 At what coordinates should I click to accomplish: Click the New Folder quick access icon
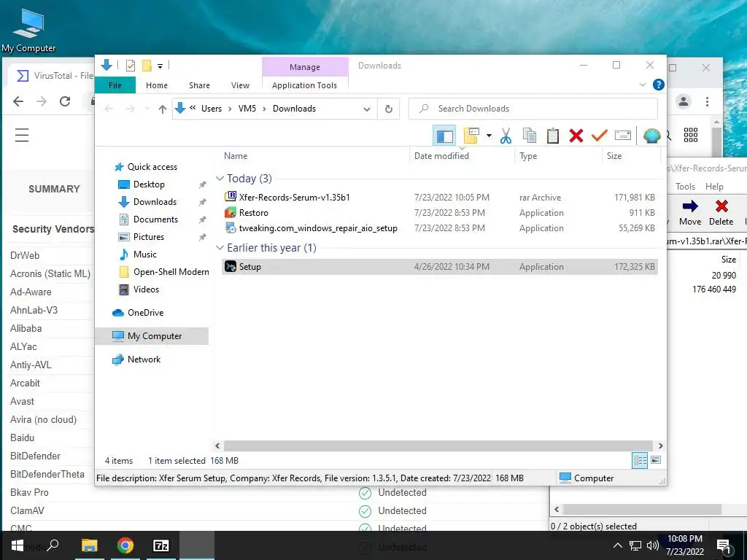[x=147, y=66]
